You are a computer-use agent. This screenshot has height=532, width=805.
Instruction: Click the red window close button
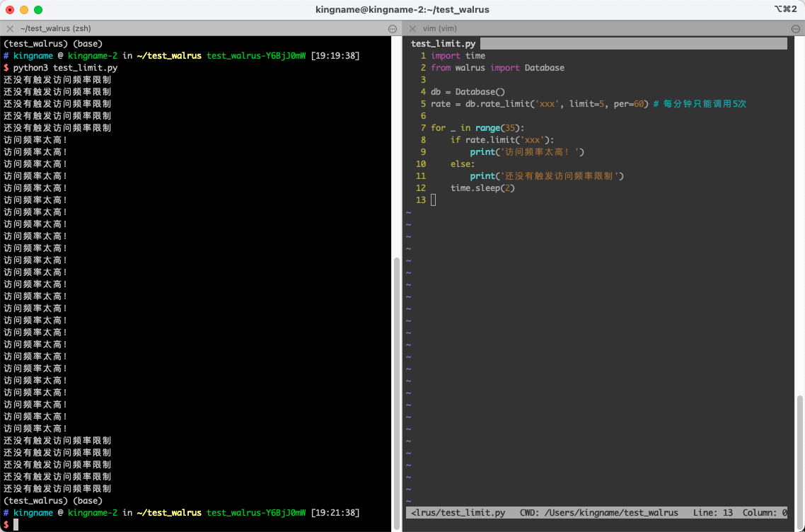click(x=10, y=10)
